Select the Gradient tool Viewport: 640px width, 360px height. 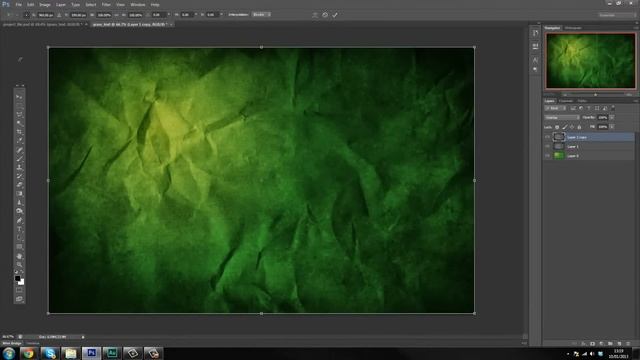(19, 193)
